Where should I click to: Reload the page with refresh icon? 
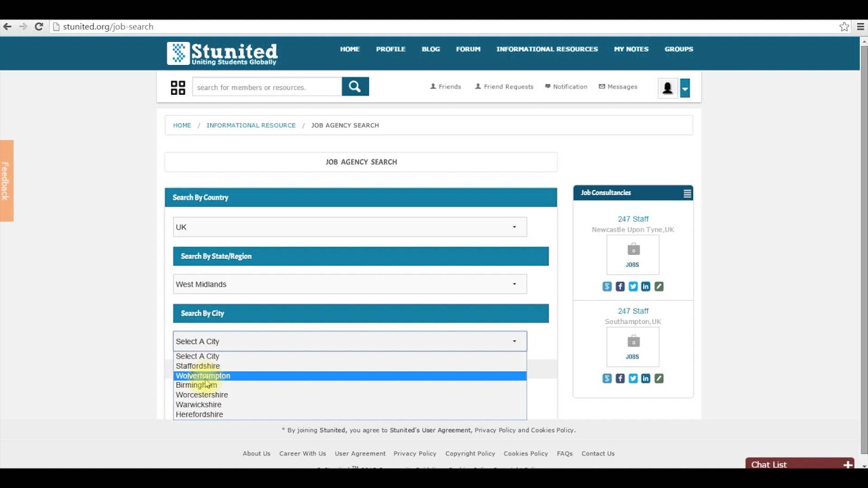(x=39, y=26)
